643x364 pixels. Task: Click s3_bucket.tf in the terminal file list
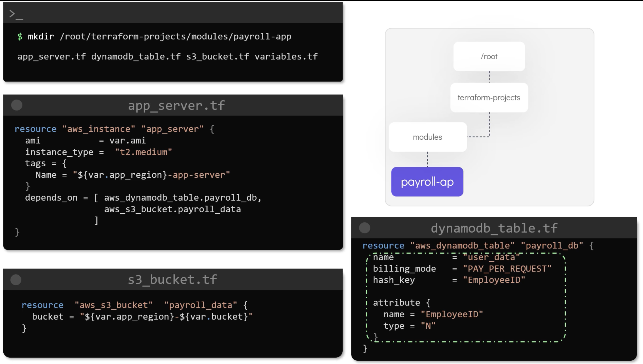[217, 56]
